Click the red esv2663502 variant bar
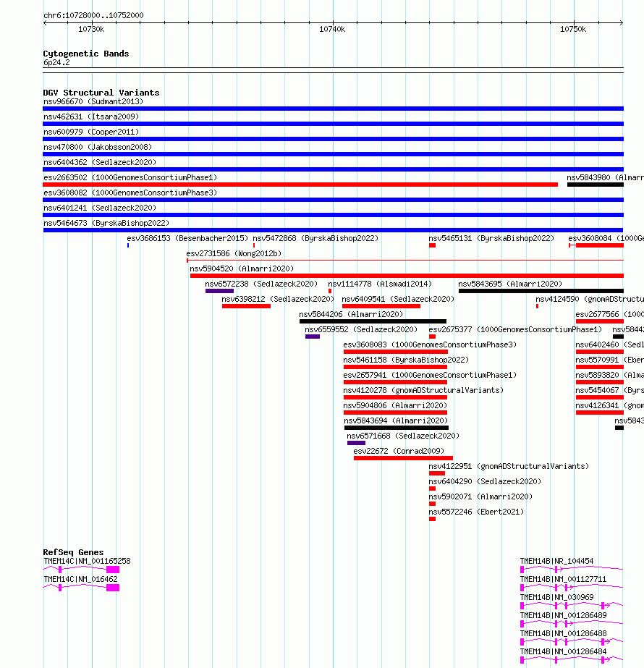Image resolution: width=644 pixels, height=668 pixels. [300, 185]
